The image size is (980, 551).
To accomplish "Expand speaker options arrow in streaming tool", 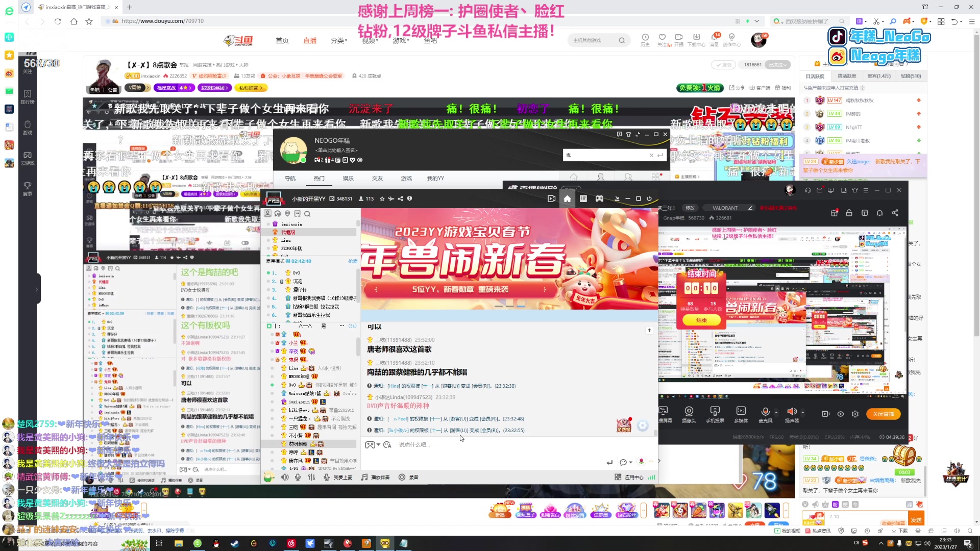I will coord(802,412).
